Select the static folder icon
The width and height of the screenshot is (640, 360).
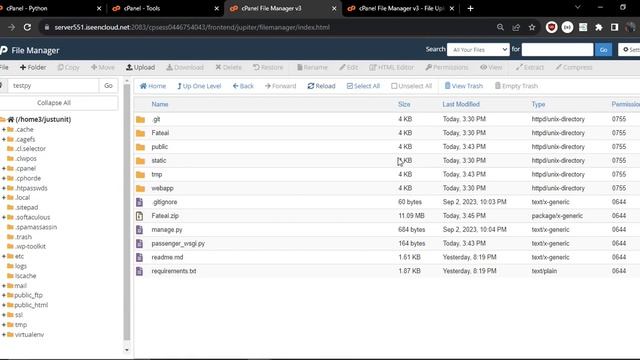140,161
